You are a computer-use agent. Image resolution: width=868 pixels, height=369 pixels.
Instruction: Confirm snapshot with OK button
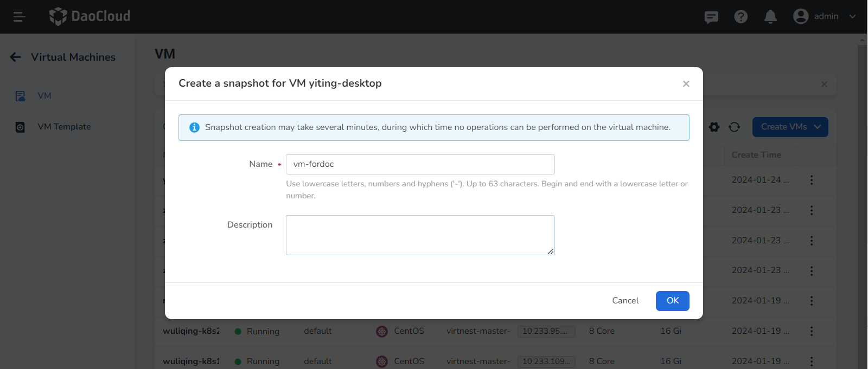coord(672,301)
